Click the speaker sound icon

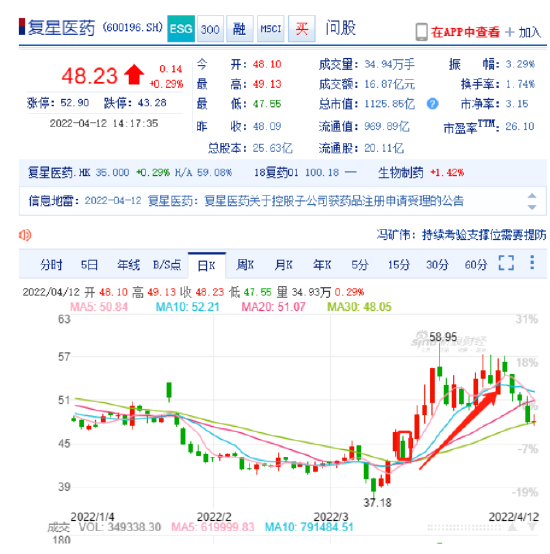25,235
